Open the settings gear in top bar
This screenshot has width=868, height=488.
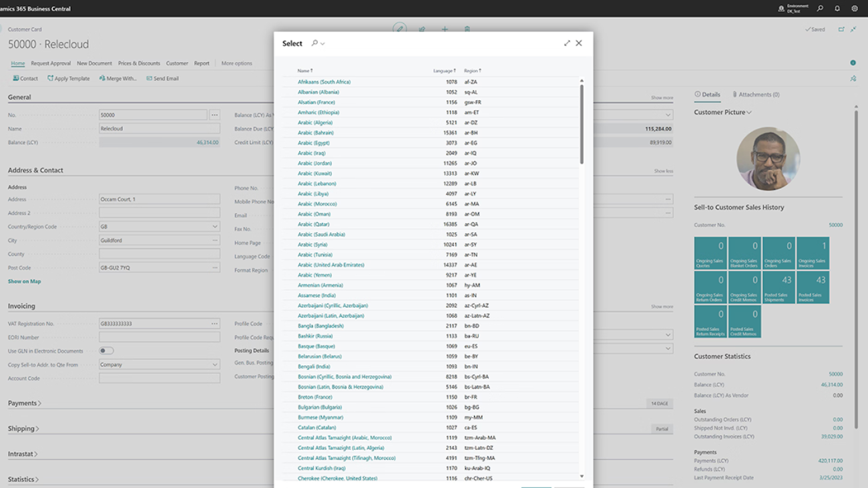point(854,9)
